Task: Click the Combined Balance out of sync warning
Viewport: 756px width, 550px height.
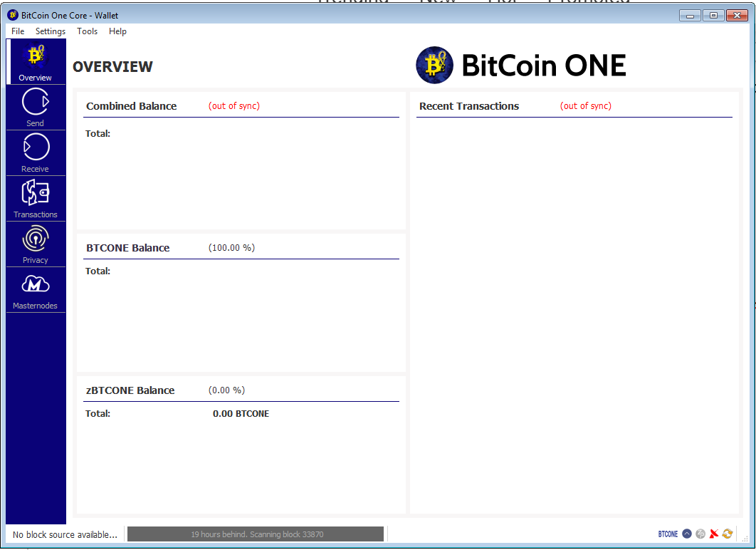Action: click(x=233, y=105)
